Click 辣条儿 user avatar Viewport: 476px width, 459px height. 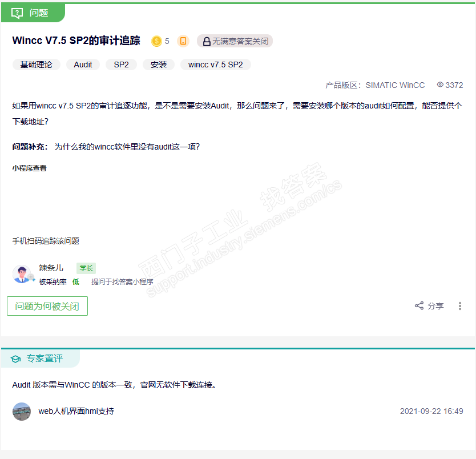(22, 274)
